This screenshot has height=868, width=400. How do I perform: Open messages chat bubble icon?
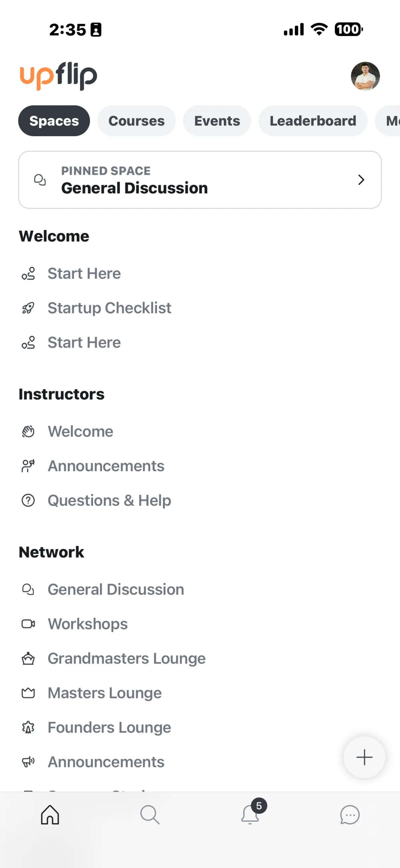coord(350,815)
